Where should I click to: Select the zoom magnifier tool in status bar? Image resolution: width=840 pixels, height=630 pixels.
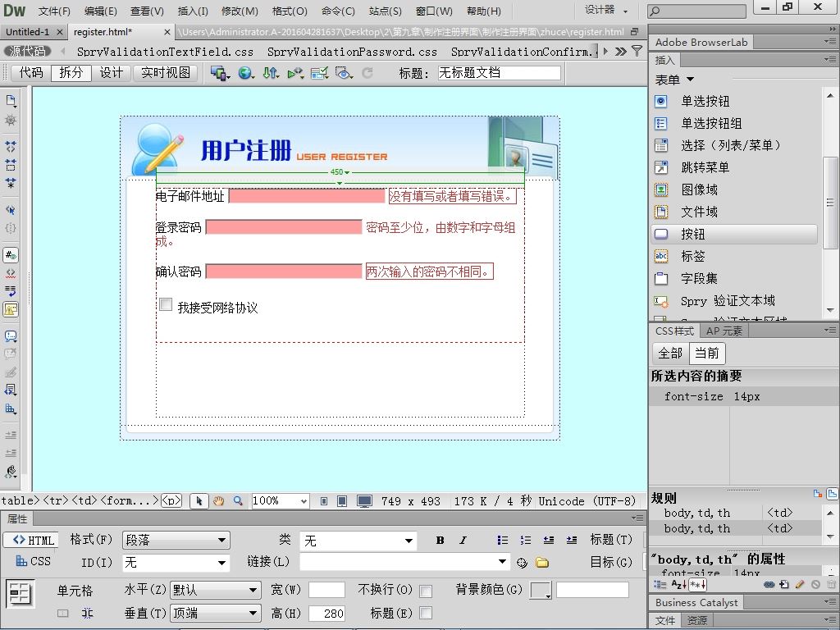(x=238, y=501)
